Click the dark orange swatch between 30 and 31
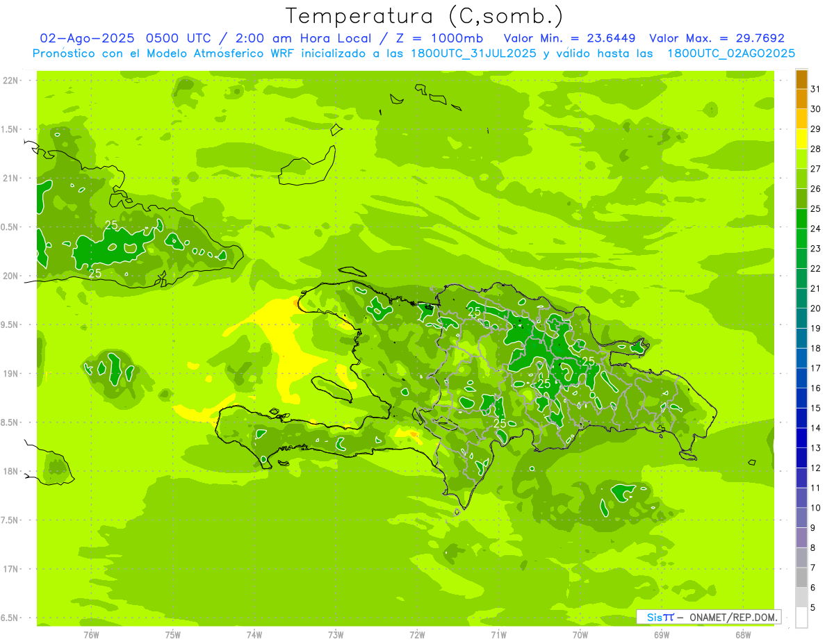Screen dimensions: 834x644 pos(801,99)
